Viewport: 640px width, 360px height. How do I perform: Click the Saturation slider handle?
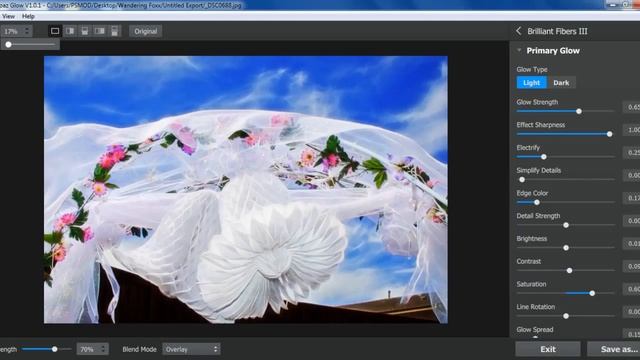[592, 293]
